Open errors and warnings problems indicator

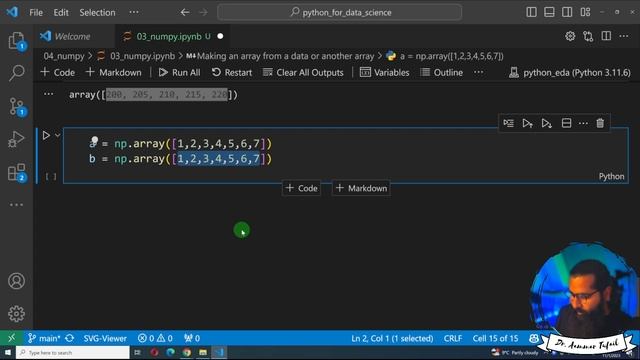click(155, 338)
